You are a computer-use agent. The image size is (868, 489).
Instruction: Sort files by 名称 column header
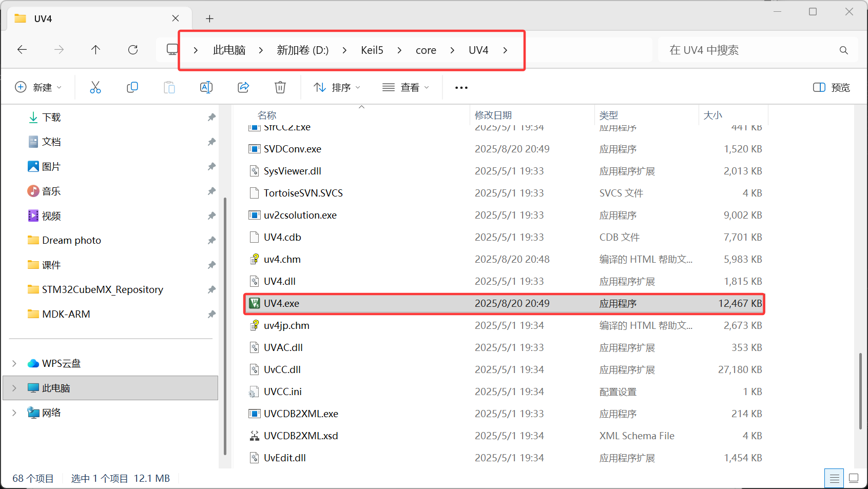pos(267,115)
